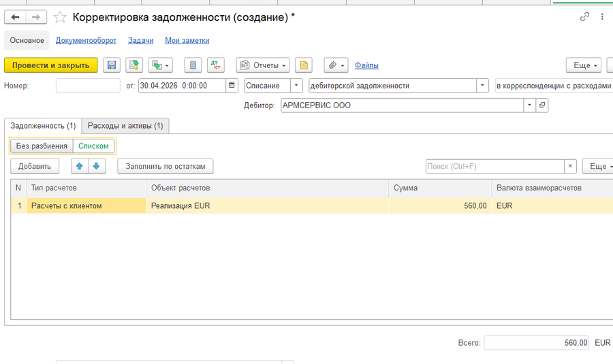Open the Отчеты reports dropdown
The image size is (613, 364).
pyautogui.click(x=263, y=65)
